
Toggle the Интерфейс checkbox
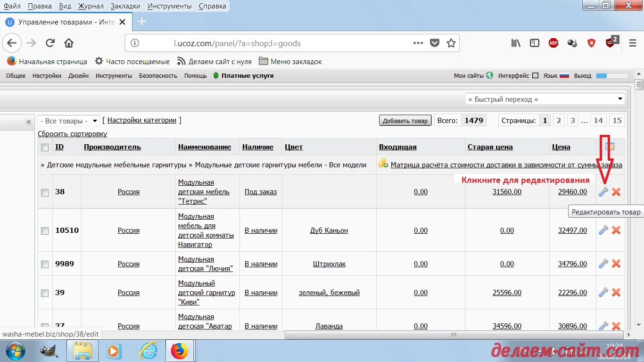pos(535,75)
